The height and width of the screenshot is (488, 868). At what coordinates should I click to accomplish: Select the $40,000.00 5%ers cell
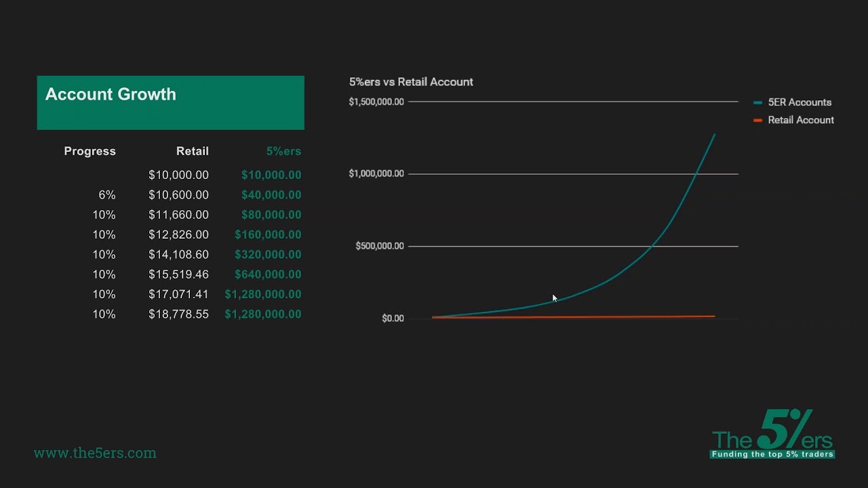tap(271, 195)
